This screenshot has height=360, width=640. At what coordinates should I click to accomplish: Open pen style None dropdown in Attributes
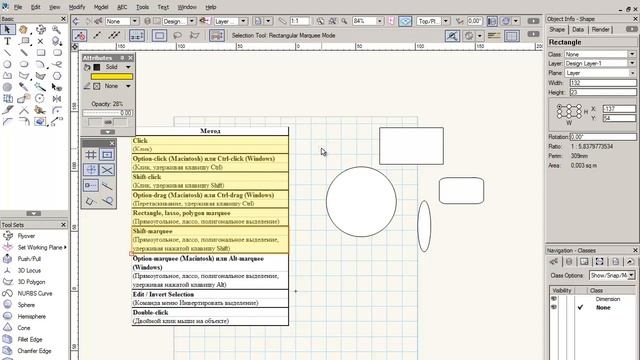pyautogui.click(x=128, y=86)
